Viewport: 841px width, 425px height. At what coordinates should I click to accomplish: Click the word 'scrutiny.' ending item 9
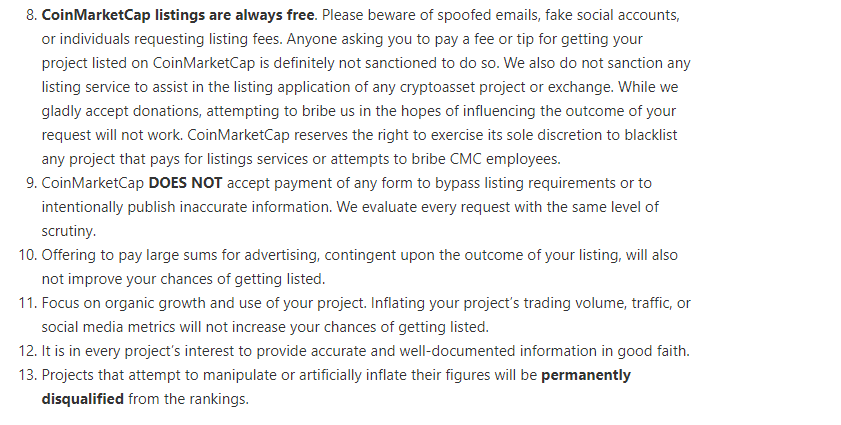pyautogui.click(x=69, y=231)
